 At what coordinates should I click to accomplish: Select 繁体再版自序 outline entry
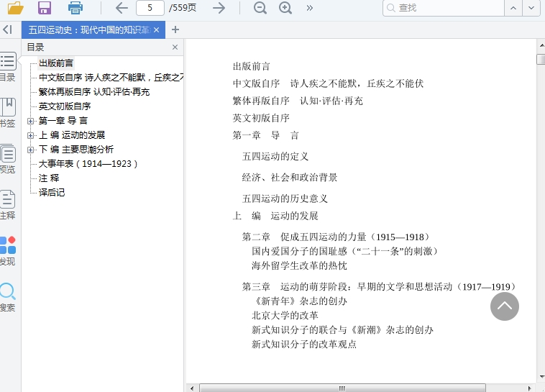coord(94,92)
